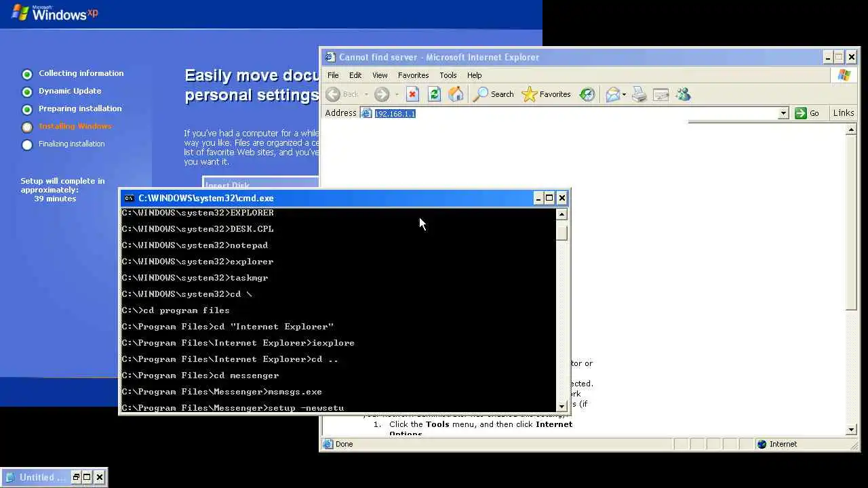Click the IE page icon in title bar
The height and width of the screenshot is (488, 868).
pos(330,57)
